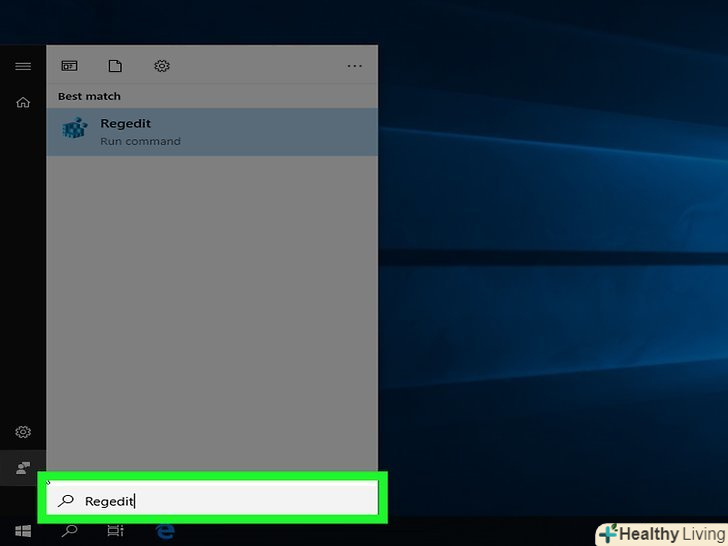Expand the hamburger menu in search sidebar
Viewport: 728px width, 546px height.
click(23, 66)
